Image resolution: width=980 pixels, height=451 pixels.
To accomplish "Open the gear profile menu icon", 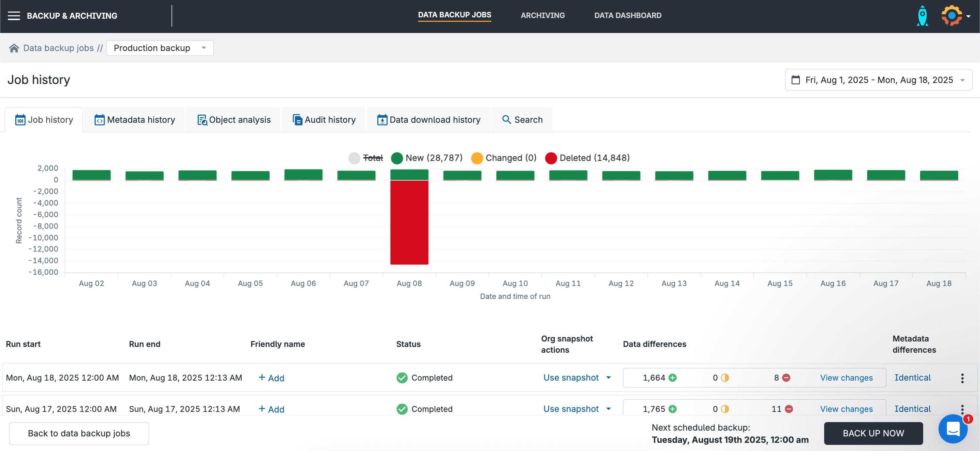I will pos(951,16).
